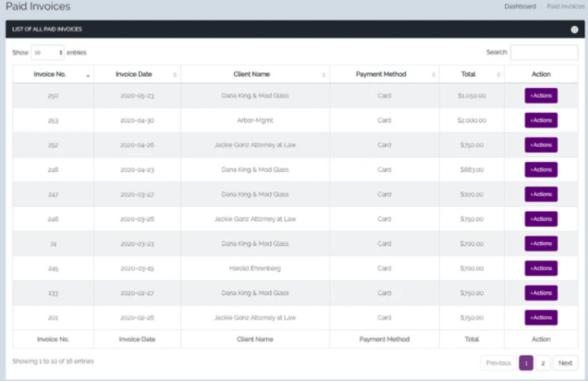Click date 2020-04-30 cell
Image resolution: width=588 pixels, height=382 pixels.
pos(137,120)
